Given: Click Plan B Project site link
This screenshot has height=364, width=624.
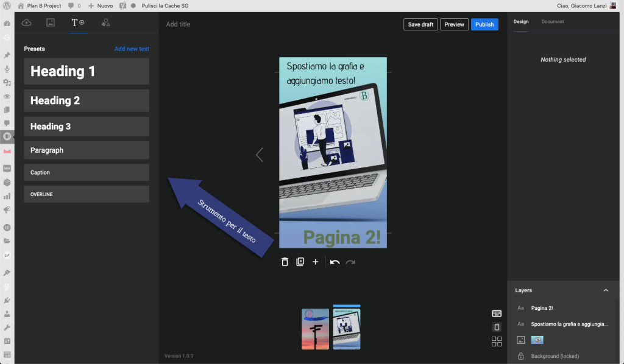Looking at the screenshot, I should pyautogui.click(x=40, y=5).
